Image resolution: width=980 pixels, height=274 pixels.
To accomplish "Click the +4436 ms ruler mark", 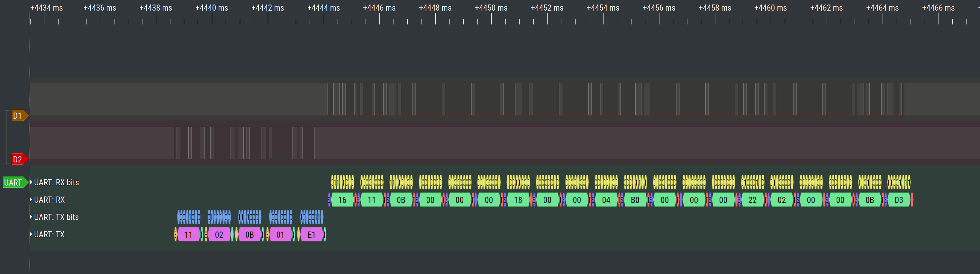I will (x=100, y=8).
